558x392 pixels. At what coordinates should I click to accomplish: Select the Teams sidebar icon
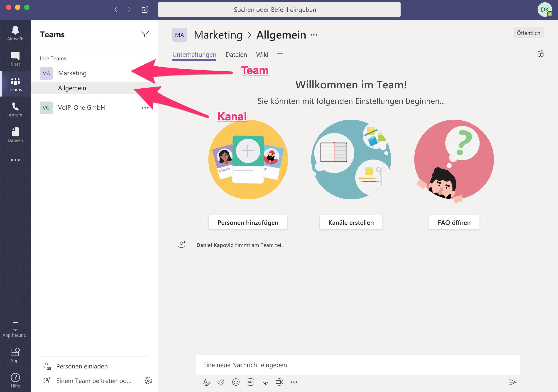15,84
